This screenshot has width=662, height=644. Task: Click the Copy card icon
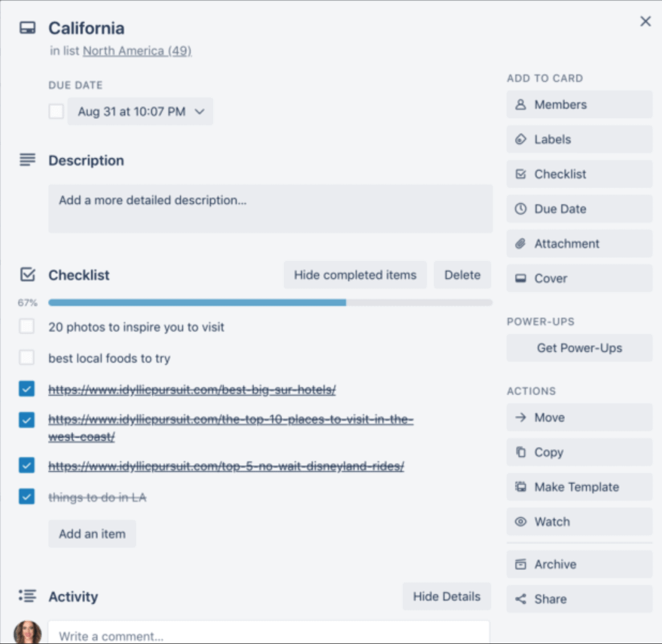[520, 452]
